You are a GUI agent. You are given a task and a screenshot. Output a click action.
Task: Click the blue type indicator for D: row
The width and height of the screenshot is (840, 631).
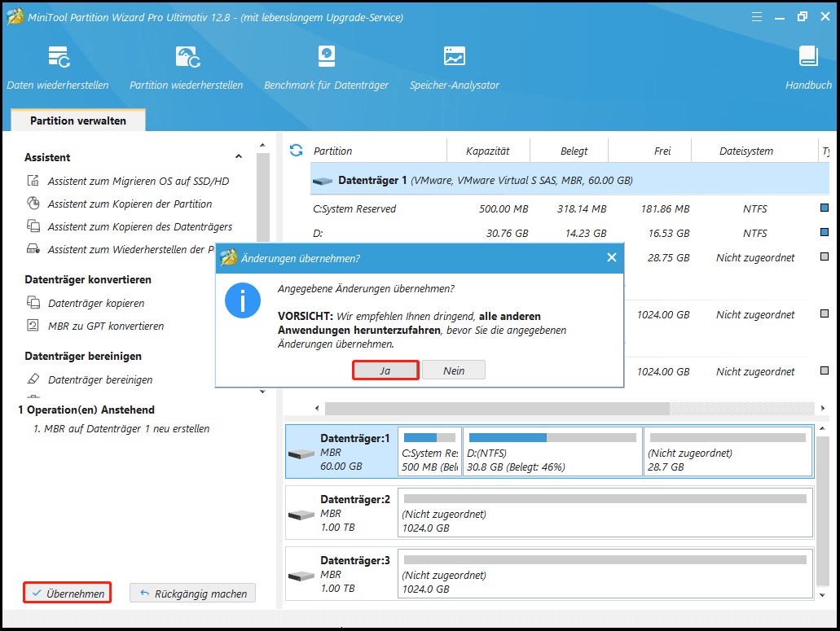point(825,232)
